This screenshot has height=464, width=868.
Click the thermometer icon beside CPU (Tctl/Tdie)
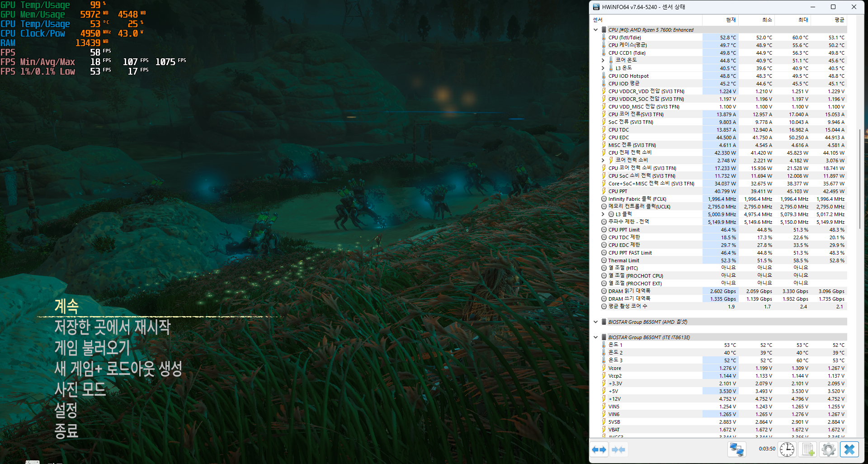pos(604,38)
